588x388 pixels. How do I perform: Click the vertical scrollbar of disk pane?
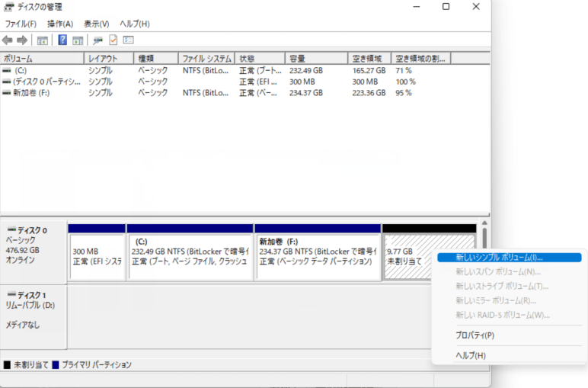click(x=484, y=236)
